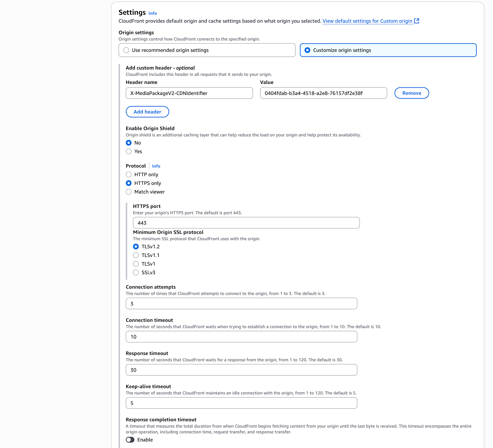Remove the custom header row
The image size is (493, 448).
coord(411,93)
